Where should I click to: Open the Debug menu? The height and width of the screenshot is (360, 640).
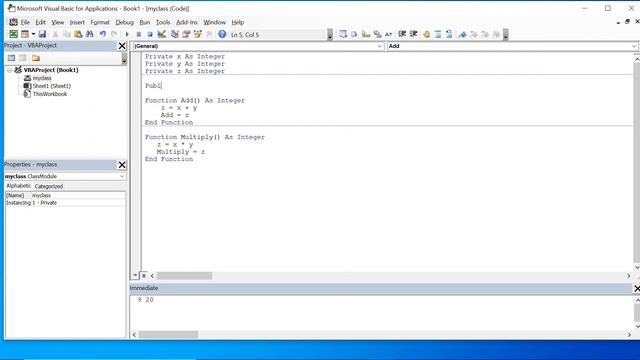click(x=124, y=22)
